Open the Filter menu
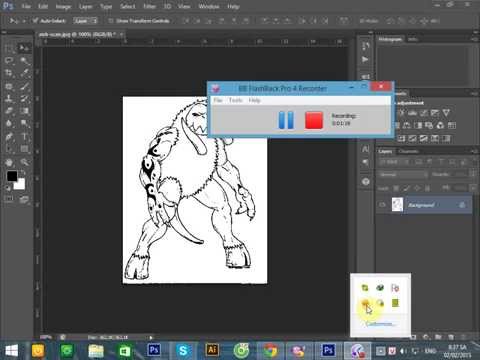 point(149,6)
